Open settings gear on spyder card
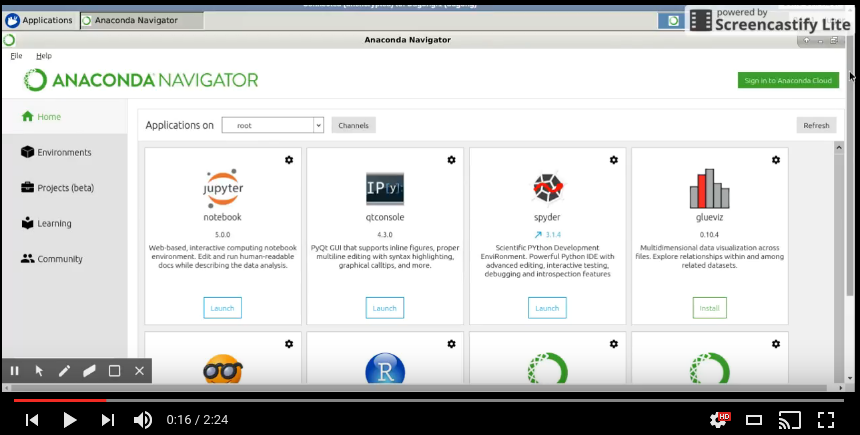This screenshot has height=435, width=860. coord(614,160)
